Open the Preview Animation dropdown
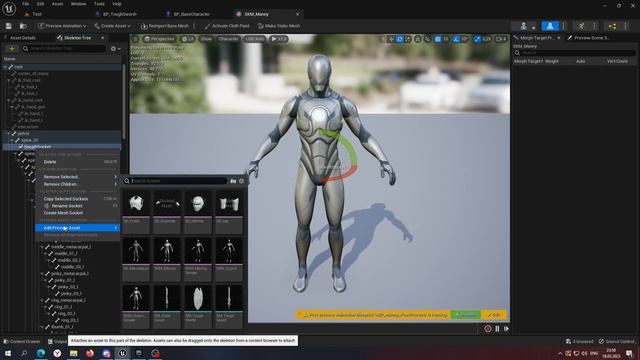 click(62, 26)
